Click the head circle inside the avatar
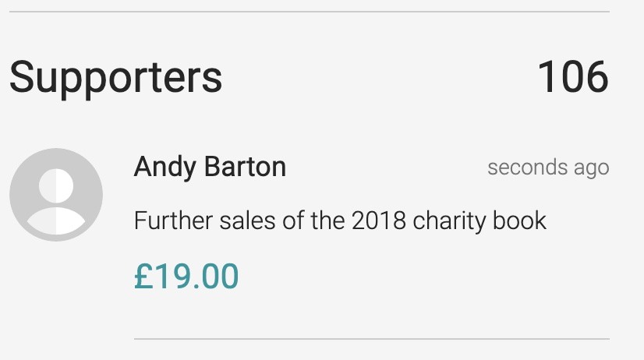 click(56, 184)
